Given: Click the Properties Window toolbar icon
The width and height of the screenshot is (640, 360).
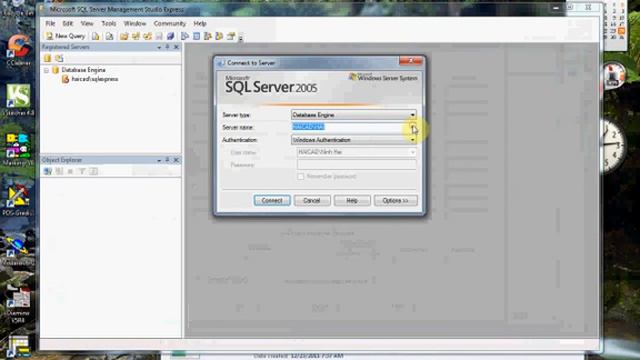Looking at the screenshot, I should 231,36.
